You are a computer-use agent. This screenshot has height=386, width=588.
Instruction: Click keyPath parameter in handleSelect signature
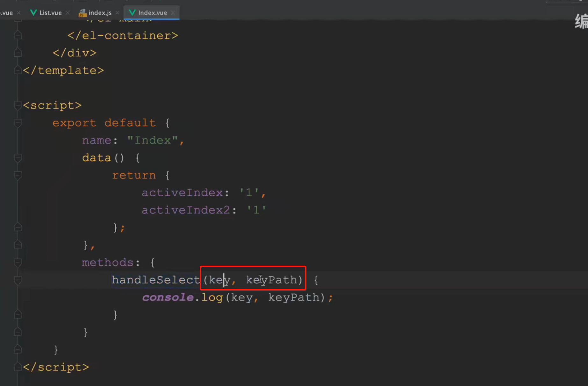(x=272, y=280)
